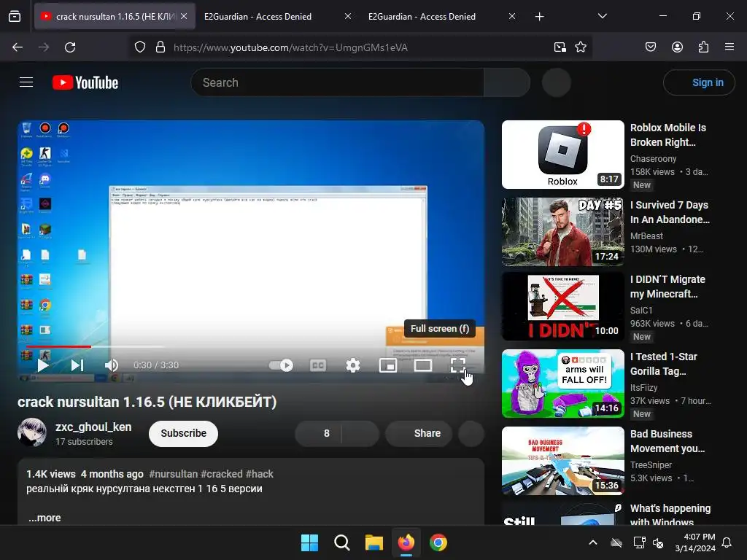
Task: Go to YouTube home logo
Action: click(x=85, y=82)
